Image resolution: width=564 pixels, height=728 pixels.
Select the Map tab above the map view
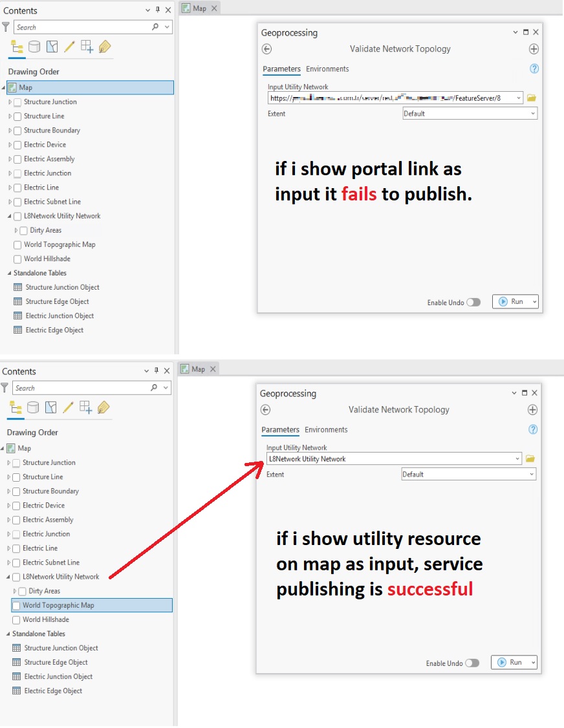pyautogui.click(x=199, y=8)
